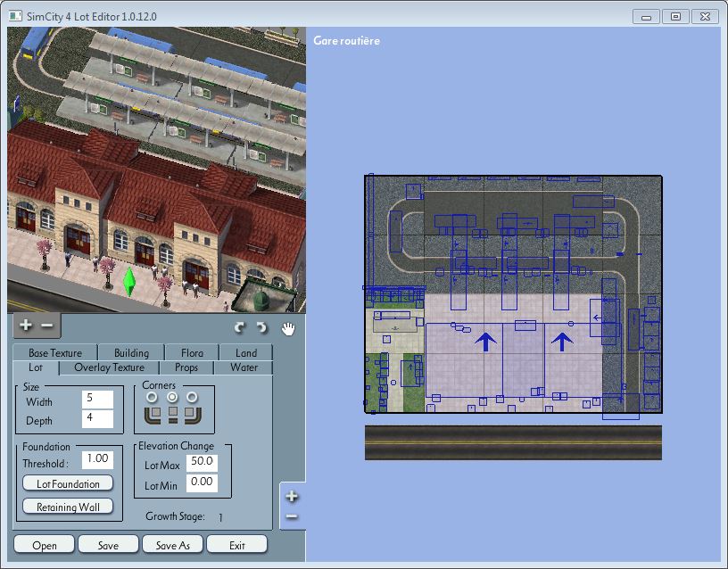Rotate the preview view clockwise
The width and height of the screenshot is (728, 569).
(x=240, y=328)
